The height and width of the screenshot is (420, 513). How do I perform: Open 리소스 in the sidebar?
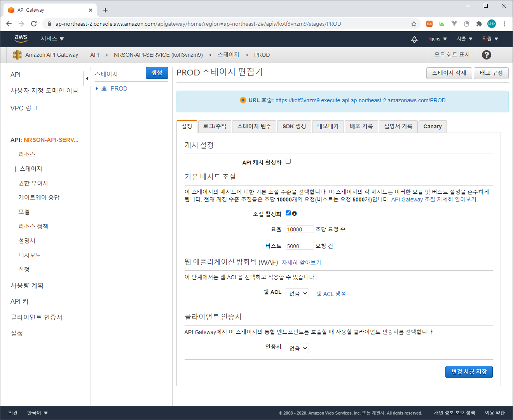click(27, 154)
